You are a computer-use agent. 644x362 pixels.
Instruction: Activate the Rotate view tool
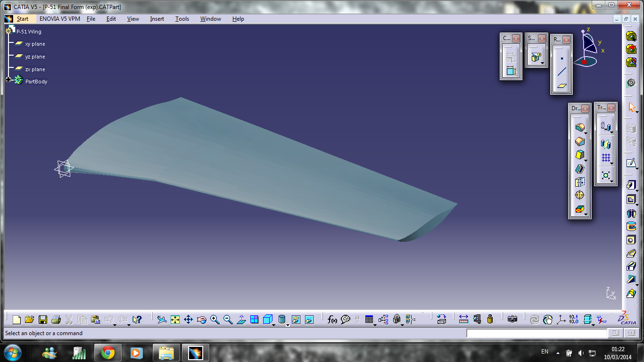click(x=201, y=320)
